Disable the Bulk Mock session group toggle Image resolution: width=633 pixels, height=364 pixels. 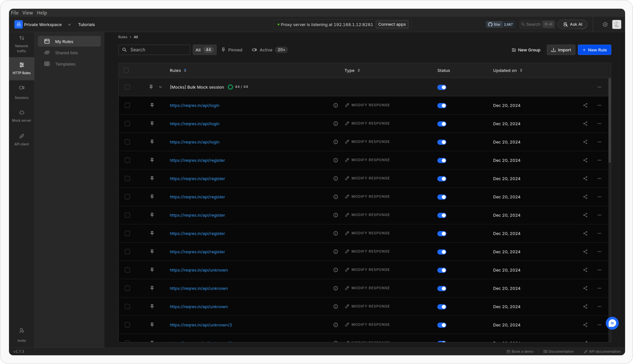point(442,87)
